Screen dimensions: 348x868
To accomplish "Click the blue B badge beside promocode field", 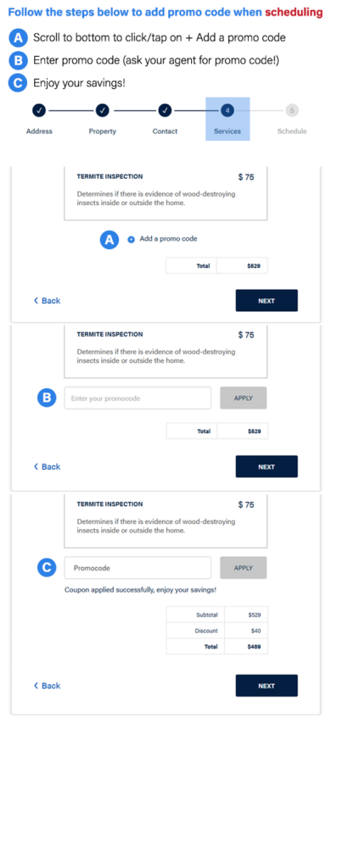I will pyautogui.click(x=47, y=398).
